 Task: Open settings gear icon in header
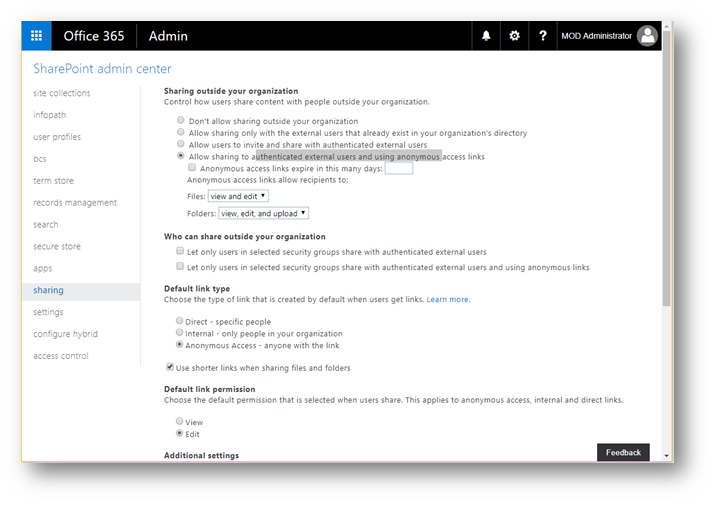coord(514,36)
